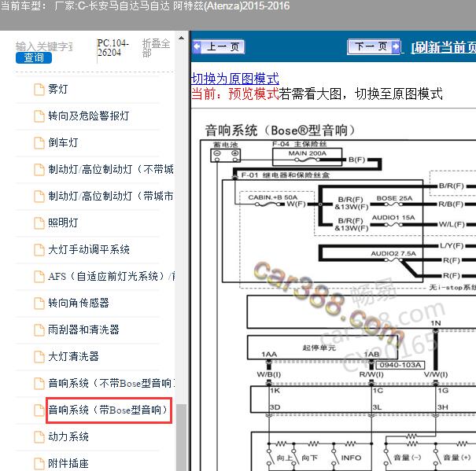This screenshot has width=476, height=471.
Task: Focus the keyword search input field
Action: coord(44,46)
